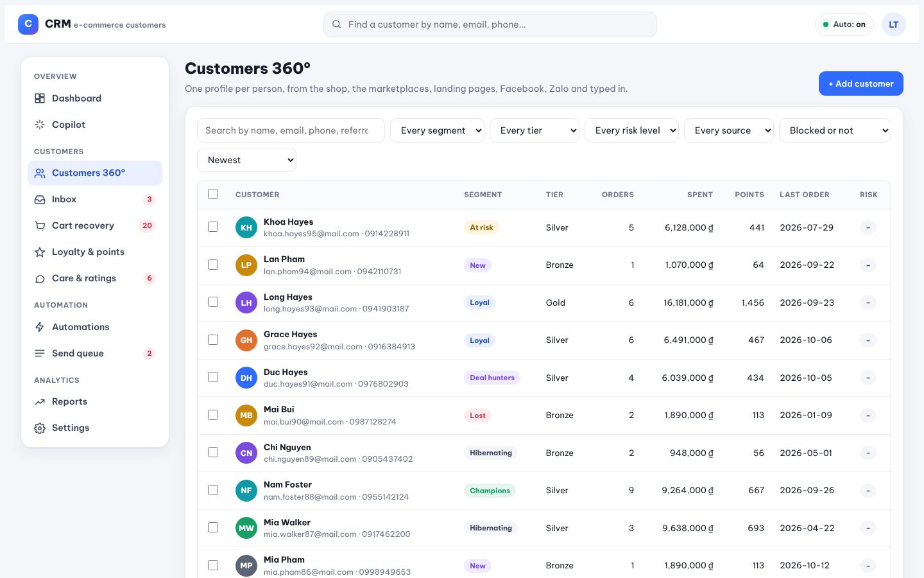Open the Every risk level dropdown
The height and width of the screenshot is (578, 924).
[x=631, y=130]
